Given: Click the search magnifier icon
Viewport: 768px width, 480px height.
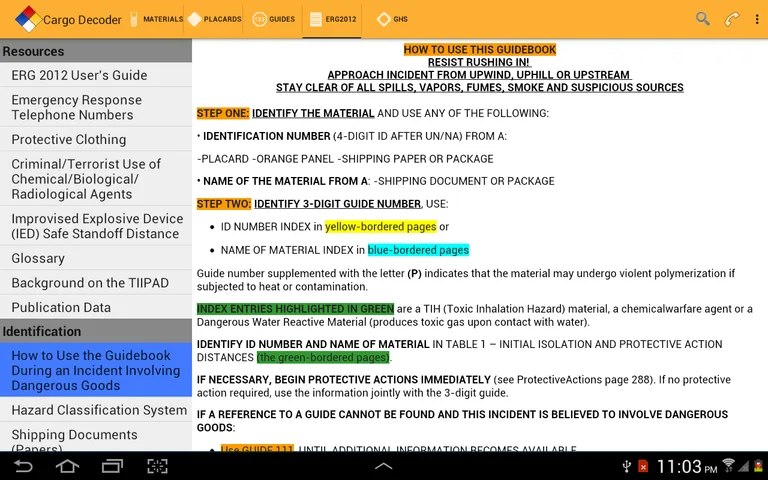Looking at the screenshot, I should [703, 19].
